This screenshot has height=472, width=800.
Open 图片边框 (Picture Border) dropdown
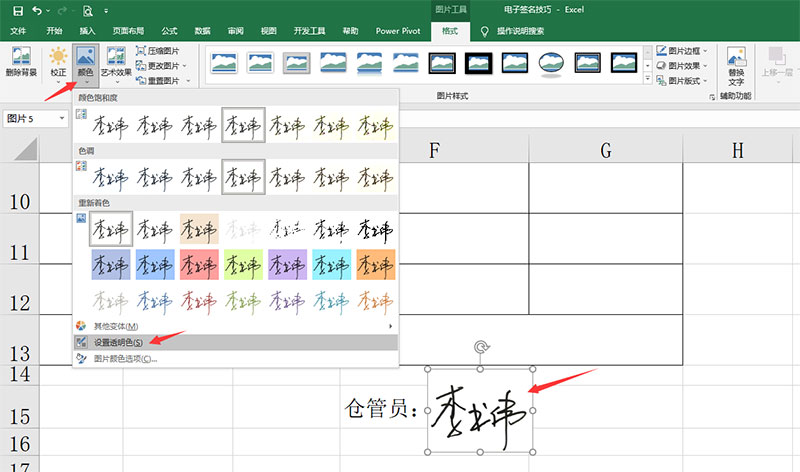(682, 51)
